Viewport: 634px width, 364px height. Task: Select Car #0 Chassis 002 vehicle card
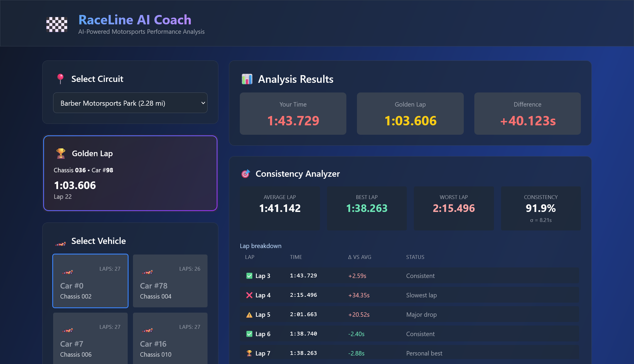point(90,281)
